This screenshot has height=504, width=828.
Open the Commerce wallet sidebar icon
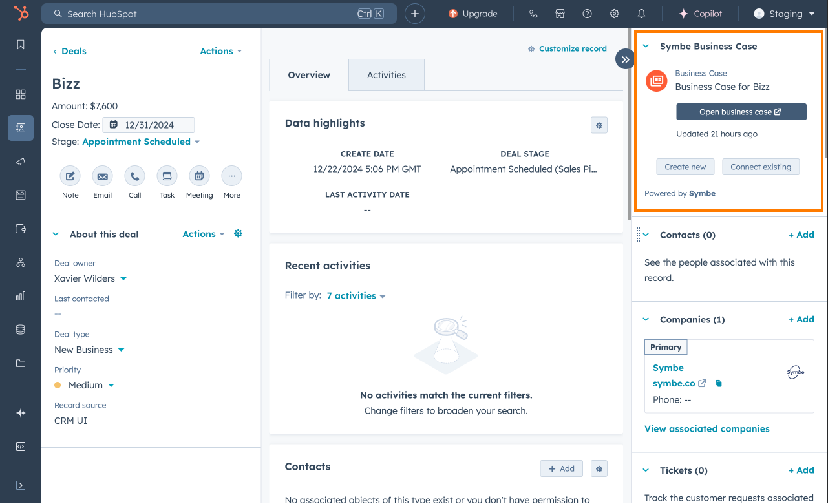21,229
